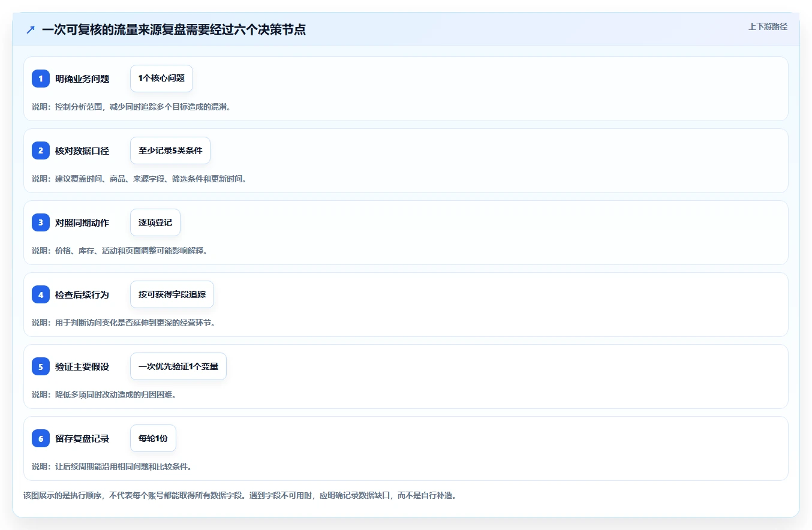This screenshot has width=812, height=530.
Task: Click the arrow icon beside the title
Action: coord(31,30)
